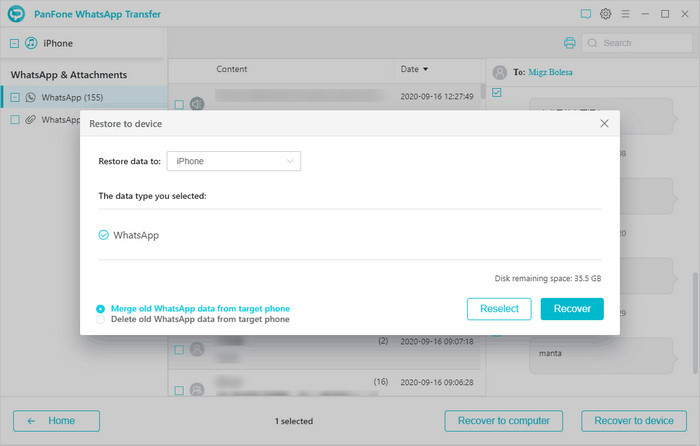The image size is (700, 446).
Task: Click Recover to device button
Action: point(634,421)
